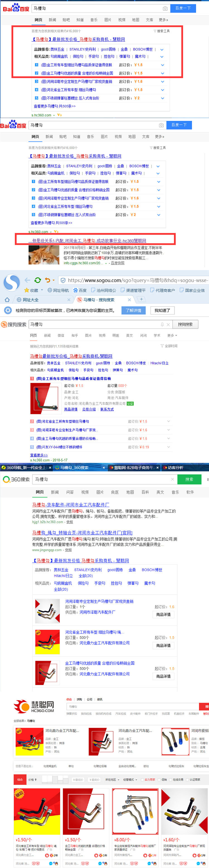Viewport: 209px width, 868px height.
Task: Click the new tab plus icon in Sogou browser
Action: [141, 299]
